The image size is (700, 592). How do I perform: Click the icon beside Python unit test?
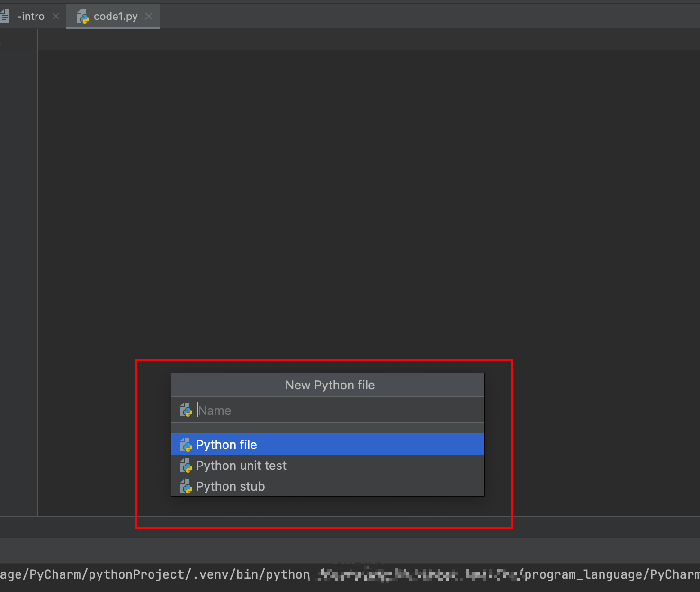[186, 466]
